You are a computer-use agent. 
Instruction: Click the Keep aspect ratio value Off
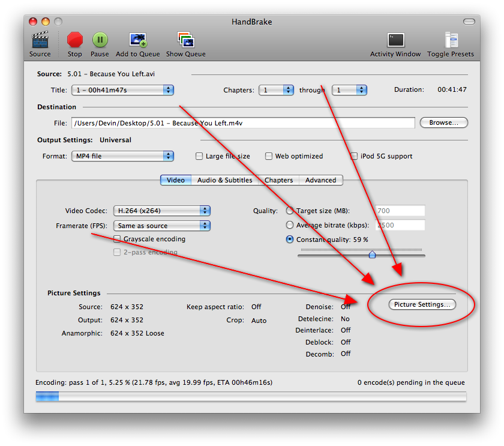tap(256, 307)
